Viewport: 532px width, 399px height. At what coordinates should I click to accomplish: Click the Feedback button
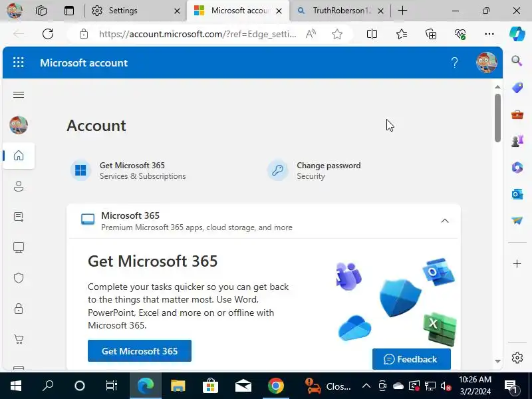point(411,359)
